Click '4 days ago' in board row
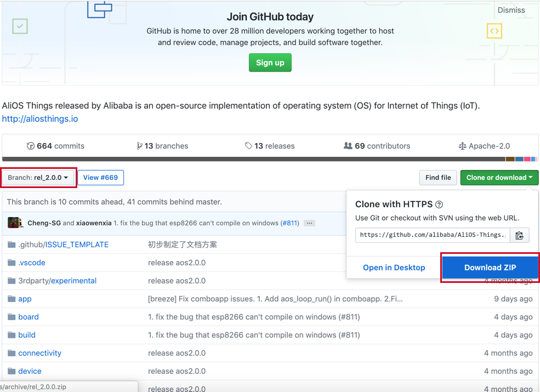Image resolution: width=540 pixels, height=392 pixels. pos(513,317)
